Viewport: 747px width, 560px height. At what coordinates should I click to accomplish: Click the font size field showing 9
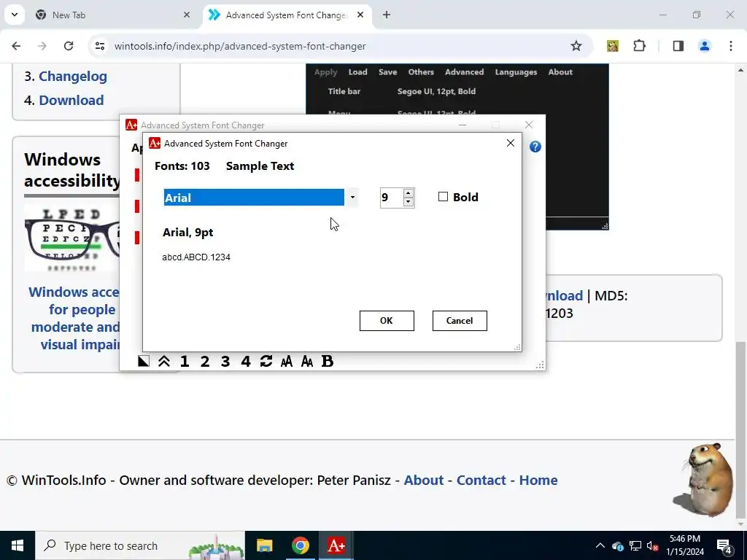[x=392, y=198]
